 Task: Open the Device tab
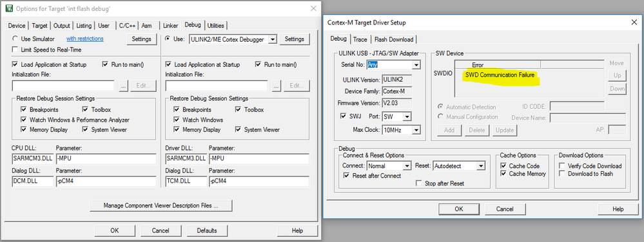point(16,26)
